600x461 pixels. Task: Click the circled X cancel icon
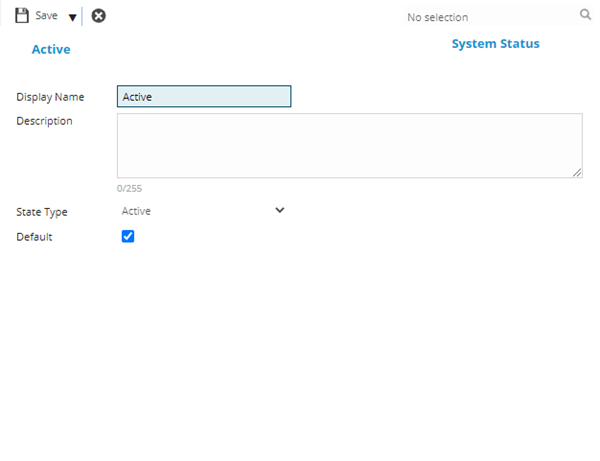coord(98,16)
